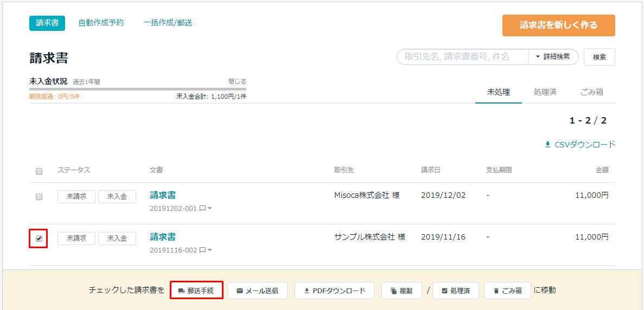The height and width of the screenshot is (310, 644).
Task: Switch to the ごみ箱 tab
Action: click(592, 92)
